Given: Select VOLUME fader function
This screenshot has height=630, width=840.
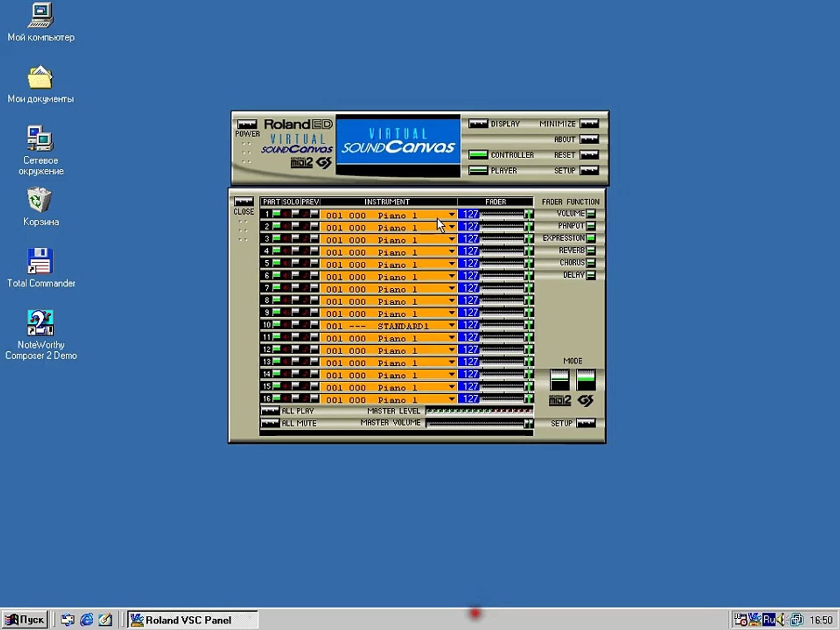Looking at the screenshot, I should (591, 213).
